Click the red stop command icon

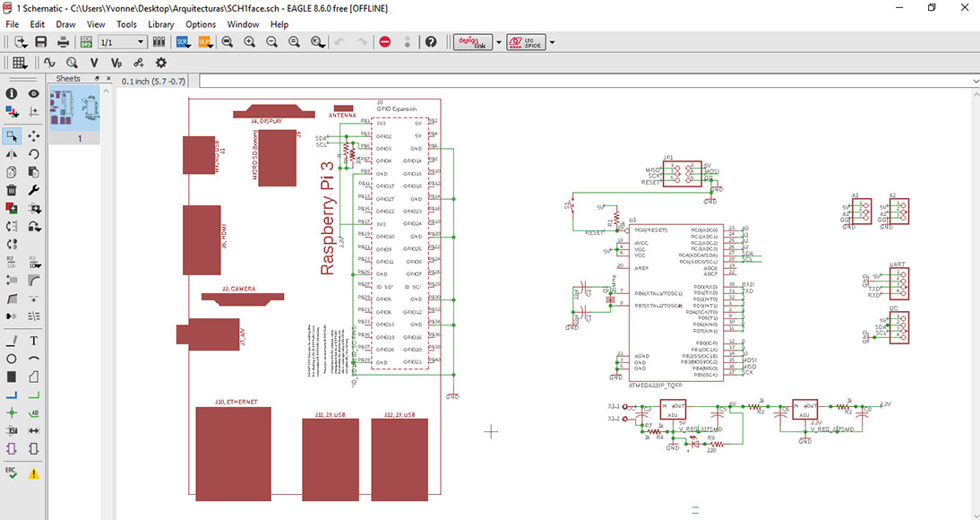pyautogui.click(x=385, y=42)
